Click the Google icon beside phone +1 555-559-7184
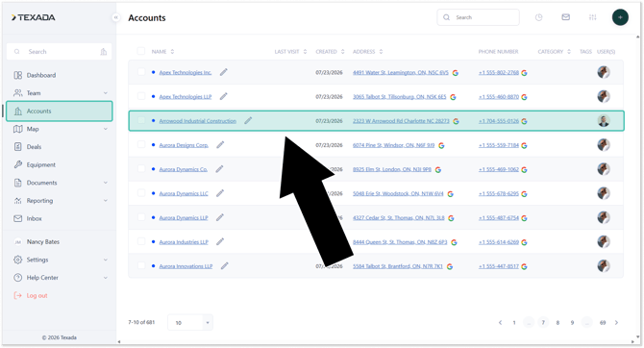644x348 pixels. click(524, 145)
